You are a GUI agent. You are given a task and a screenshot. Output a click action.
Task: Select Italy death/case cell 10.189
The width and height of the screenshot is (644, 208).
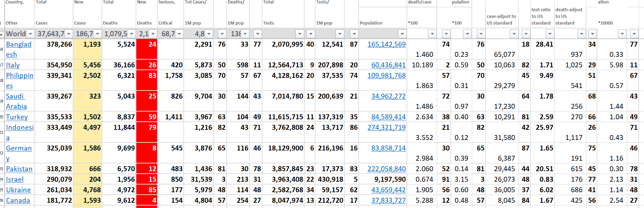click(x=422, y=65)
